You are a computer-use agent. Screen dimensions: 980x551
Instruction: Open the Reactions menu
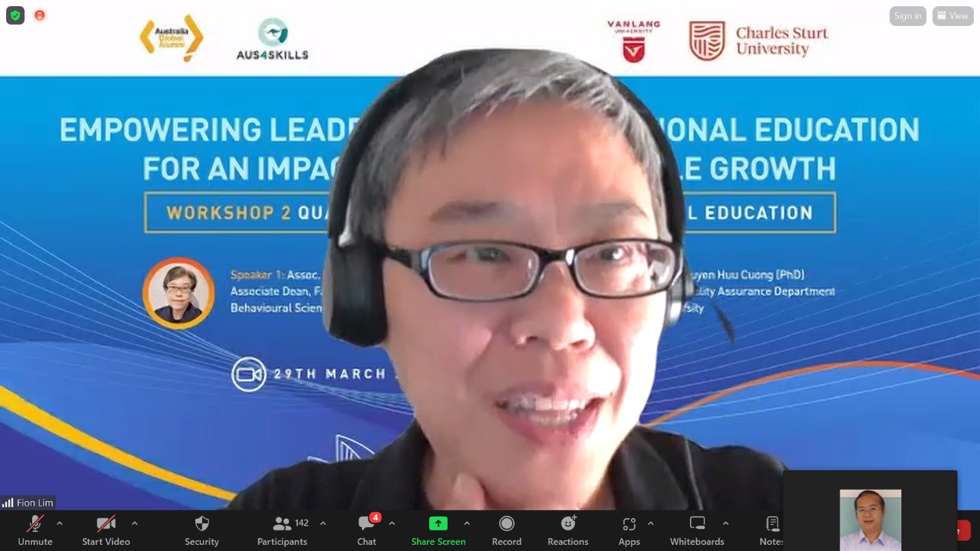(567, 530)
